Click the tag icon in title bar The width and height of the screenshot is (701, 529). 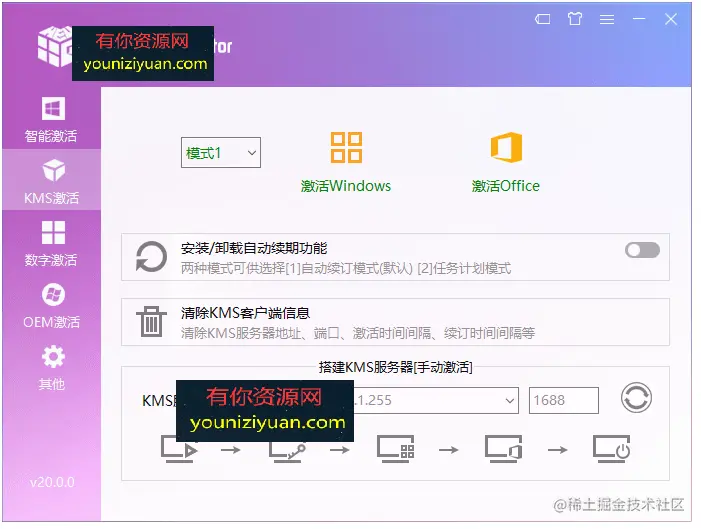542,19
